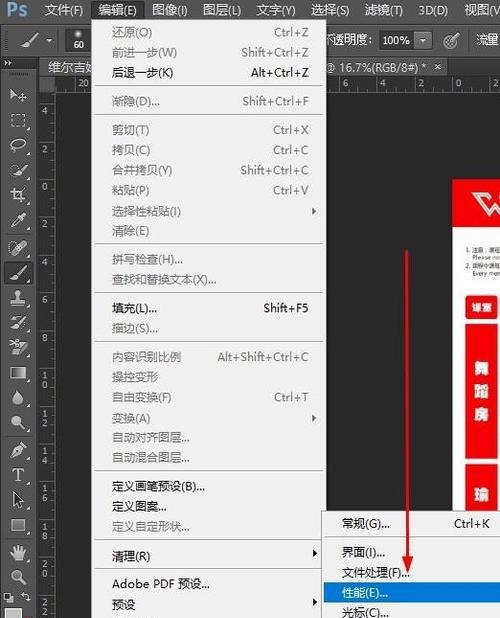
Task: Choose 填充(L)... menu item
Action: (x=210, y=308)
